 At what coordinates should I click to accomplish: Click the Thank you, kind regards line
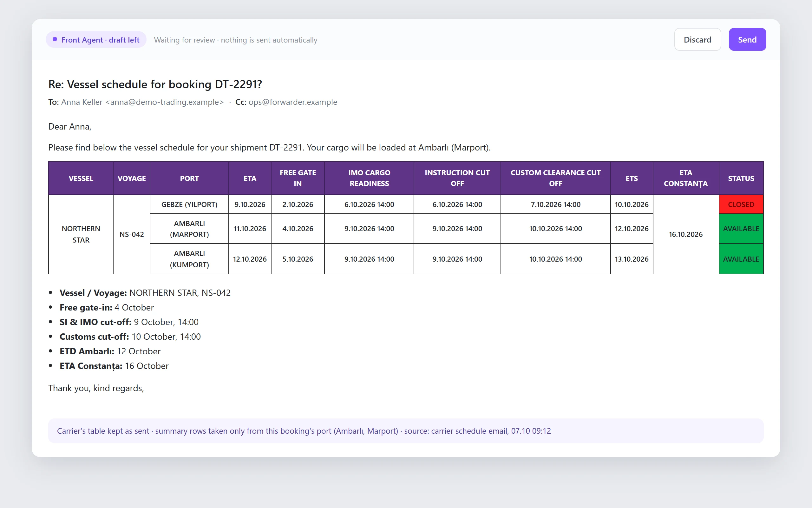pos(96,388)
